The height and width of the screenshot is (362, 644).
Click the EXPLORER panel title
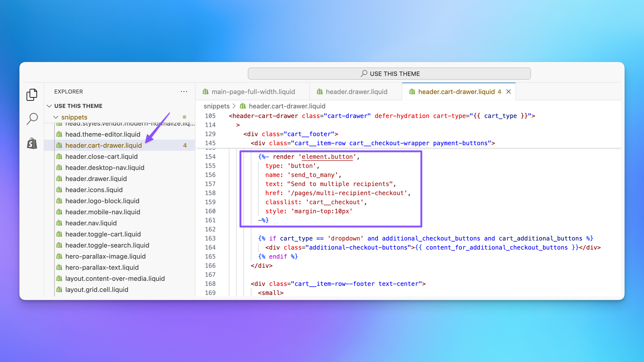point(68,92)
